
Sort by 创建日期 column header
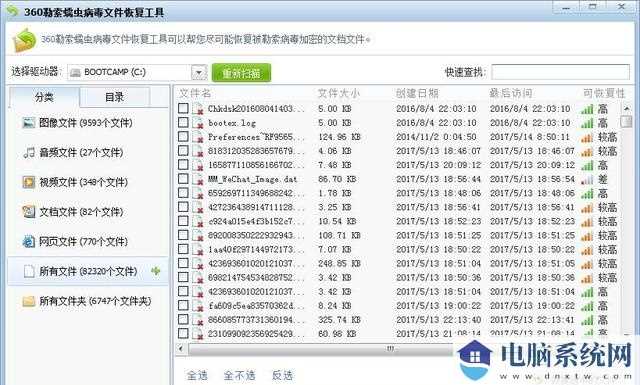click(417, 93)
